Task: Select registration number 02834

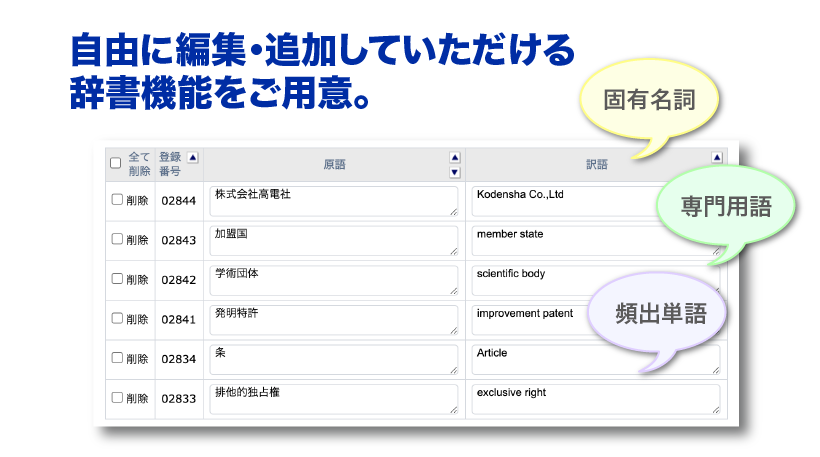Action: pos(178,359)
